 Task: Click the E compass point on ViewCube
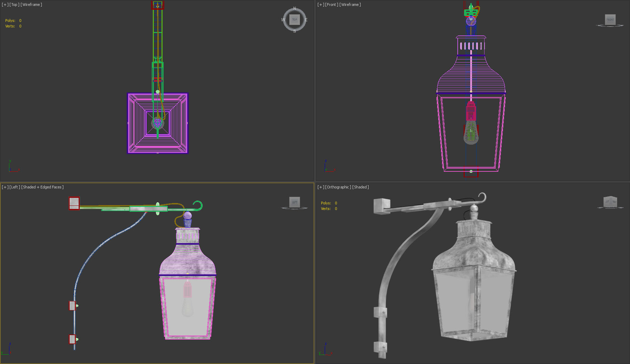(x=306, y=20)
